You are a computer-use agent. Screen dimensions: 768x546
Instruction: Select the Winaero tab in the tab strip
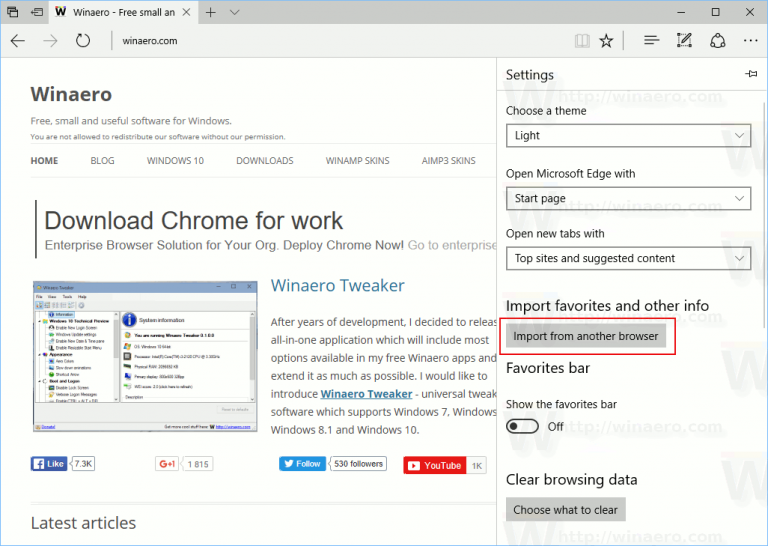[x=122, y=12]
